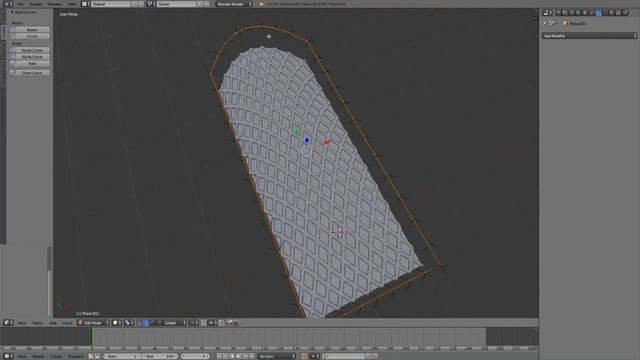This screenshot has width=640, height=360.
Task: Open the Timeline Frame menu
Action: tap(56, 356)
